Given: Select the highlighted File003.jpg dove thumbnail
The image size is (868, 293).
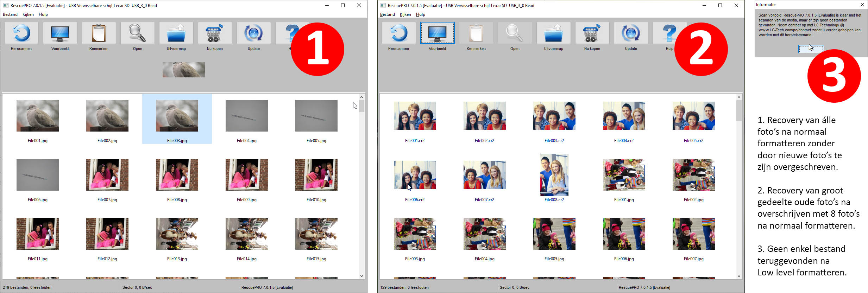Looking at the screenshot, I should coord(177,116).
